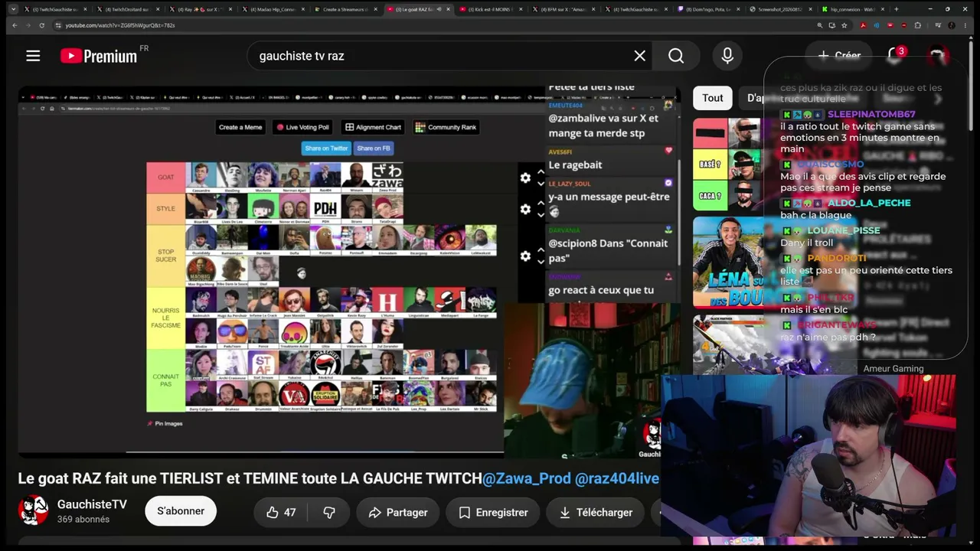Open the tier list thumbnail recommended video

[727, 165]
